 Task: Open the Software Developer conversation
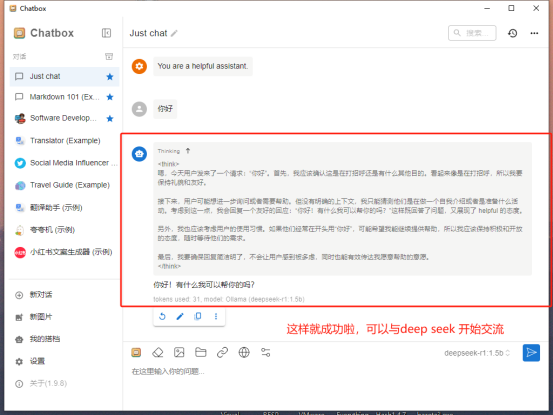(65, 118)
